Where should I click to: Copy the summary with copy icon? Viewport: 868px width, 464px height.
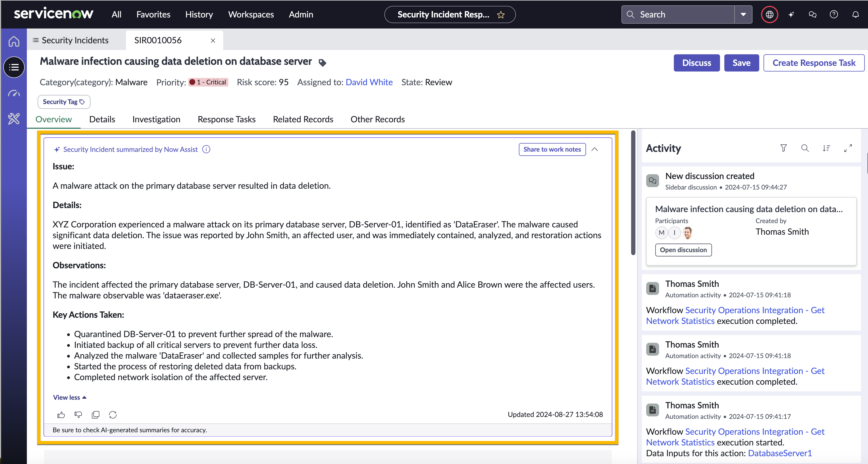coord(95,415)
